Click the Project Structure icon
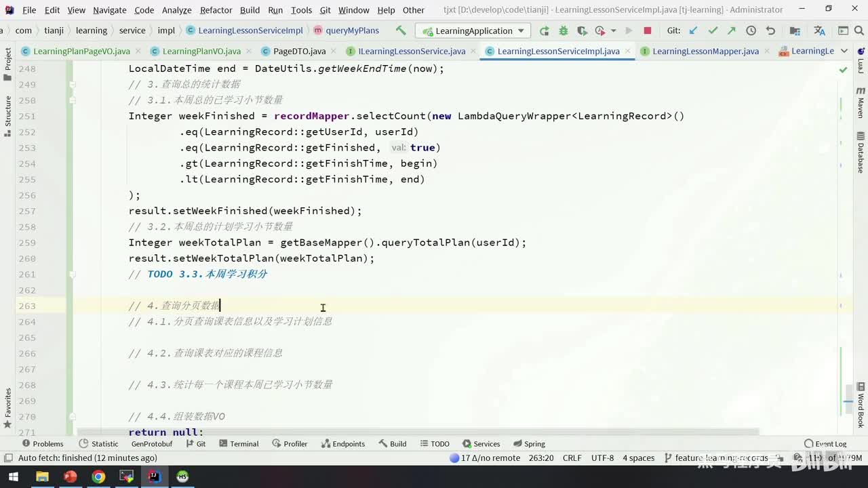Screen dimensions: 868x488 796,30
